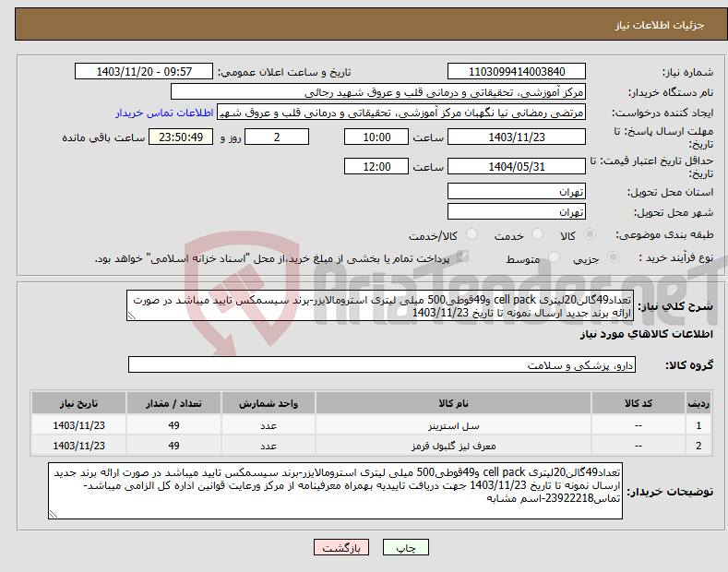
Task: Click the معرف لیز گلبول قرمز item cell
Action: click(x=453, y=446)
